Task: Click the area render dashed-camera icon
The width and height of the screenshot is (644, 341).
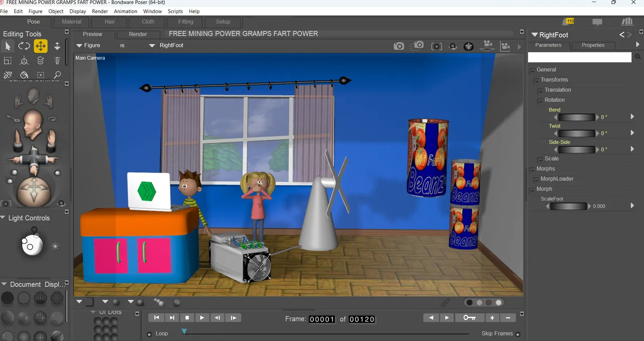Action: tap(418, 45)
